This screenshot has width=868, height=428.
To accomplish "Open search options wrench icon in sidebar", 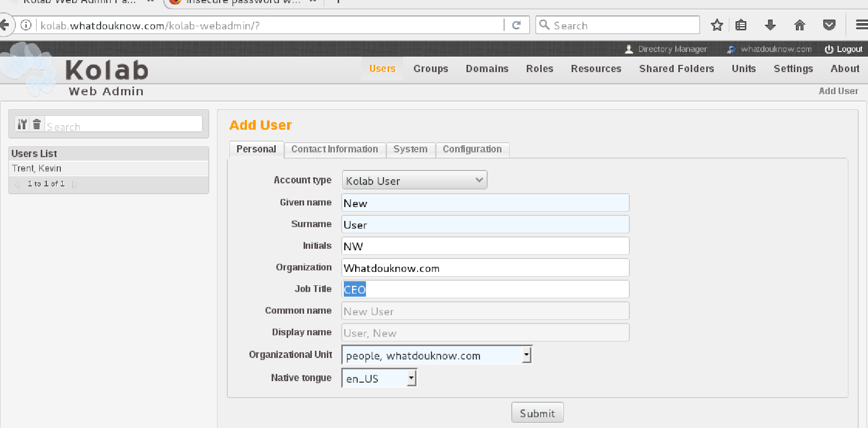I will 22,124.
